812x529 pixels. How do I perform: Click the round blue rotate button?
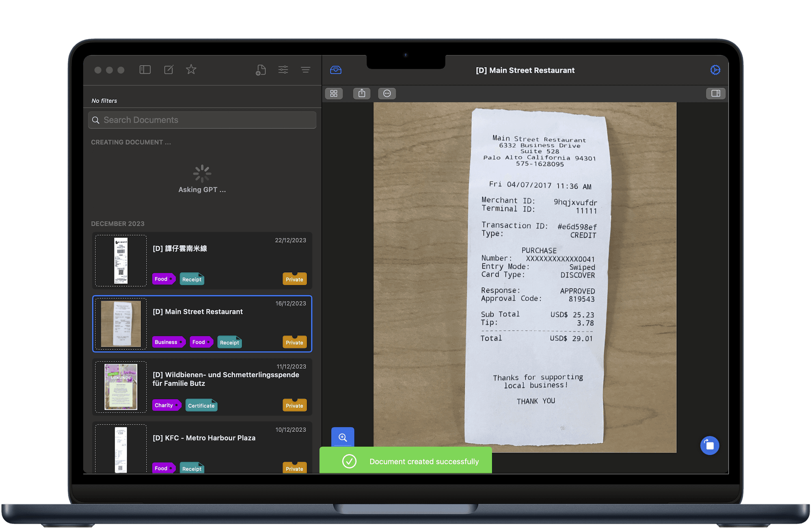pos(709,445)
